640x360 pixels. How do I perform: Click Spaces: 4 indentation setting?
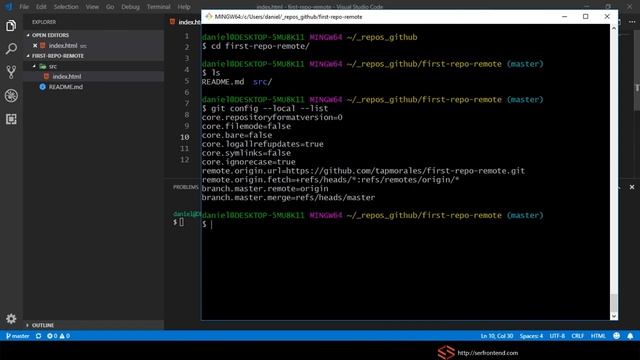point(531,336)
